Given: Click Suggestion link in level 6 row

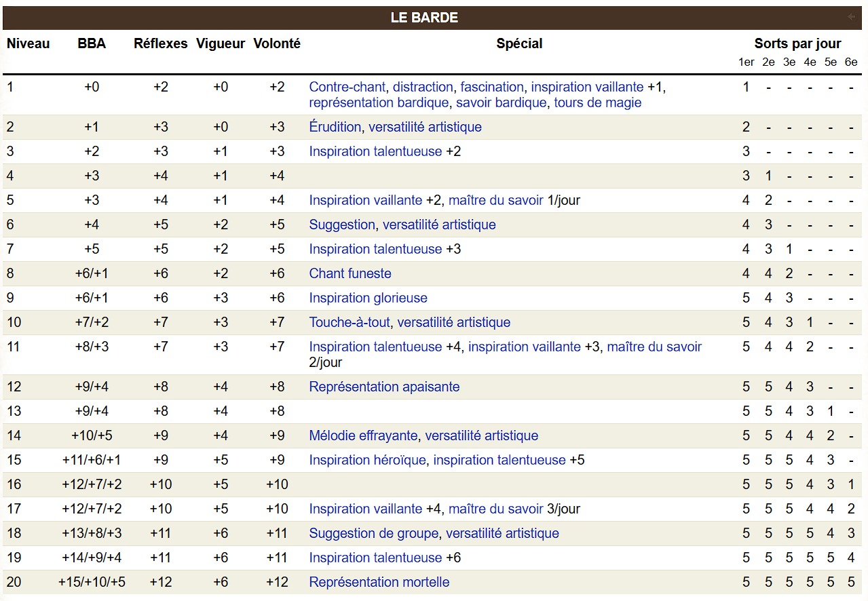Looking at the screenshot, I should click(x=342, y=225).
